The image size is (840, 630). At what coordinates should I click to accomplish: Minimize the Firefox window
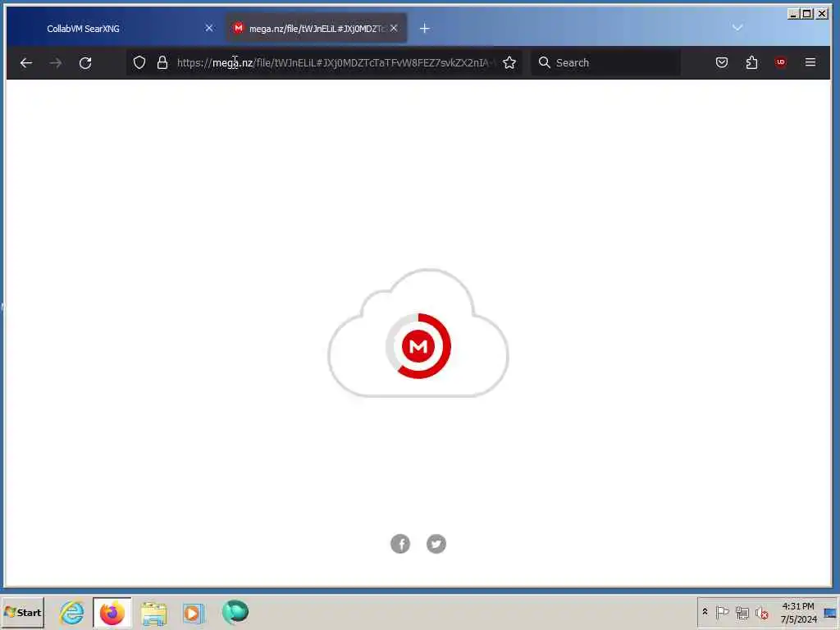click(793, 14)
